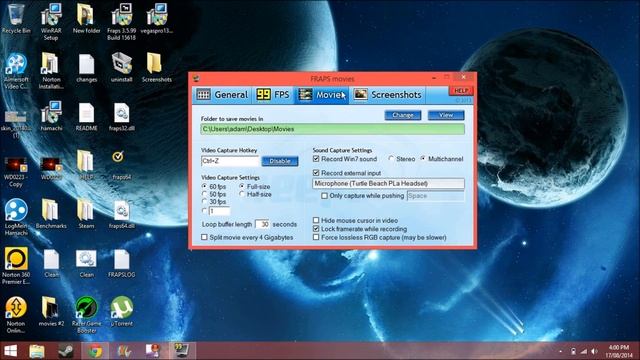
Task: Click the Disable hotkey button
Action: [x=280, y=161]
